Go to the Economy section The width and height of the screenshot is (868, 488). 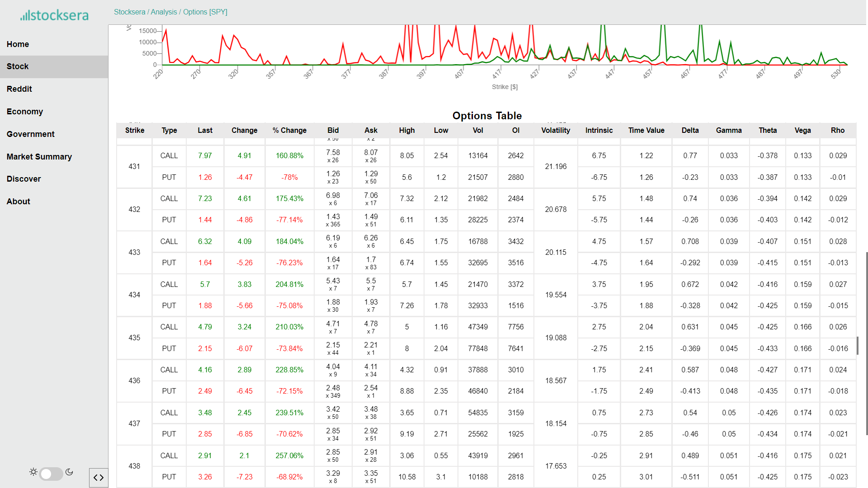point(24,112)
